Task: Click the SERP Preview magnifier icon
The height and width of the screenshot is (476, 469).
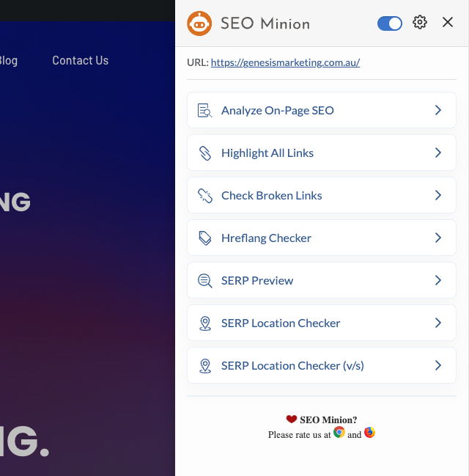Action: click(x=205, y=281)
